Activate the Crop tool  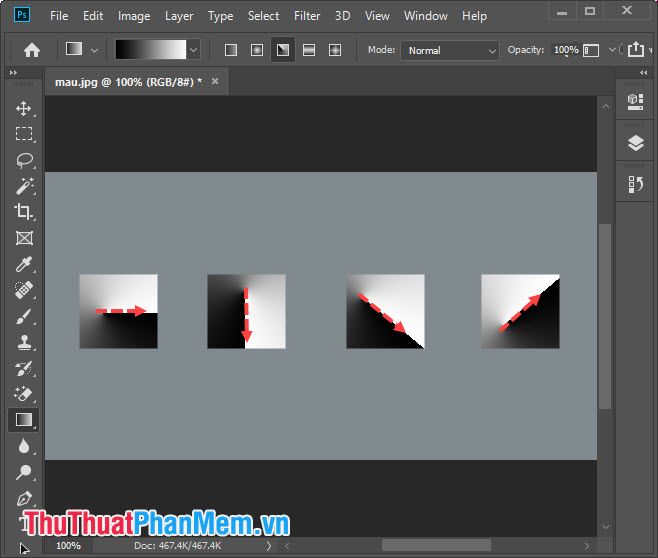24,212
